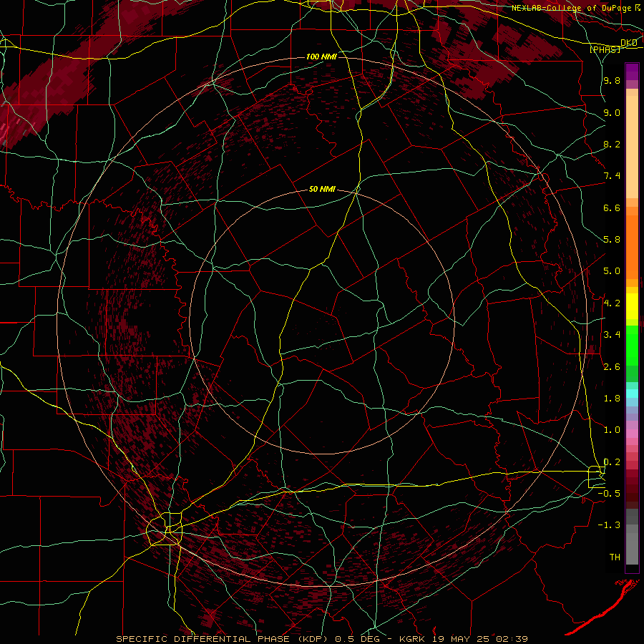The image size is (644, 644).
Task: Click the 7.4 value on the color scale
Action: pos(612,176)
